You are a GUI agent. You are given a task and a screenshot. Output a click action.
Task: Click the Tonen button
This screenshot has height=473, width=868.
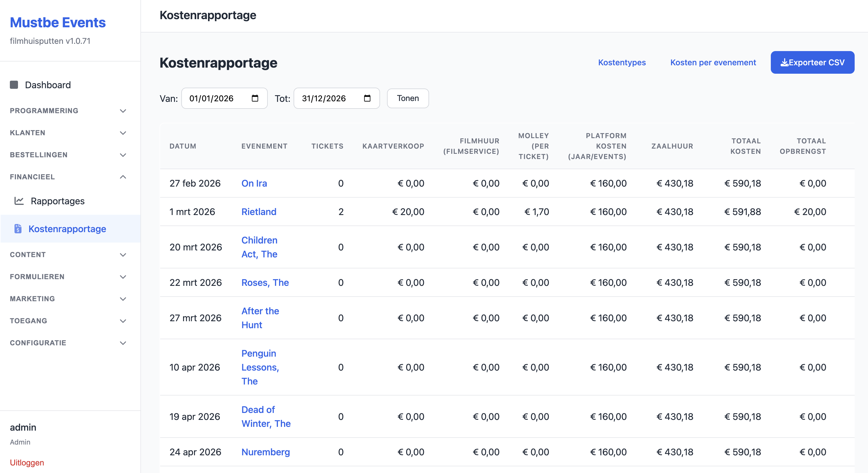pos(408,98)
